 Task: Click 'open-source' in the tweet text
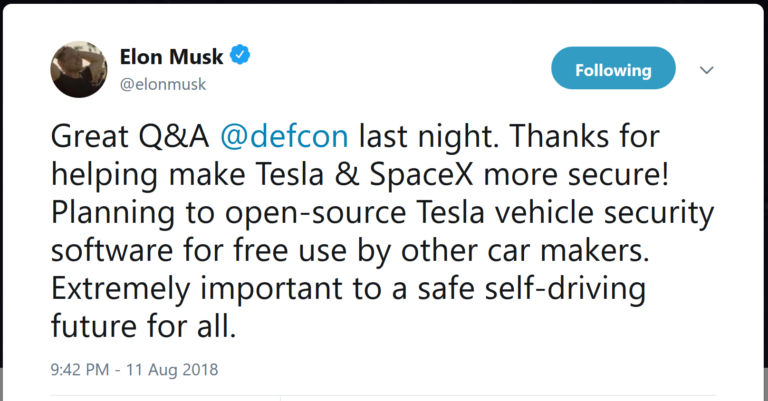point(315,213)
